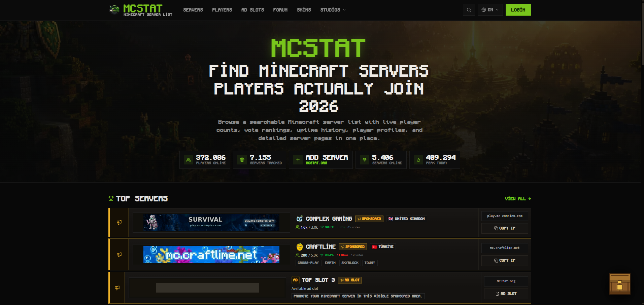Click the United Kingdom flag tag

407,219
